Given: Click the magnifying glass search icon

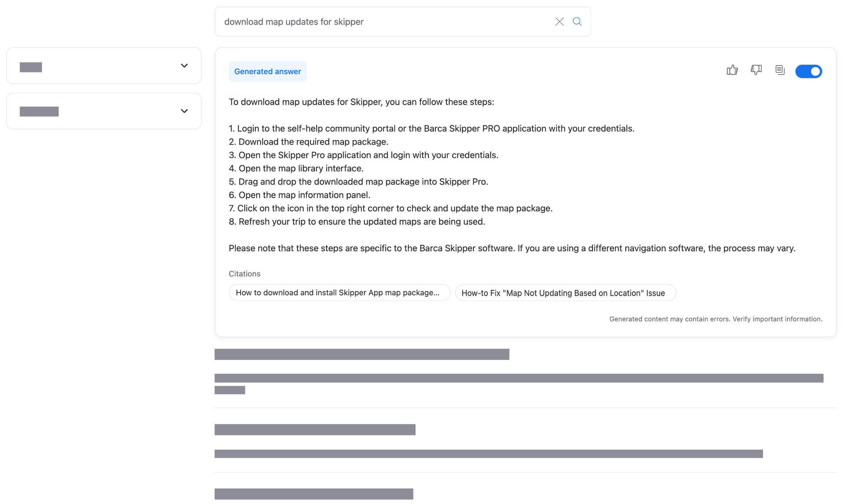Looking at the screenshot, I should (577, 22).
